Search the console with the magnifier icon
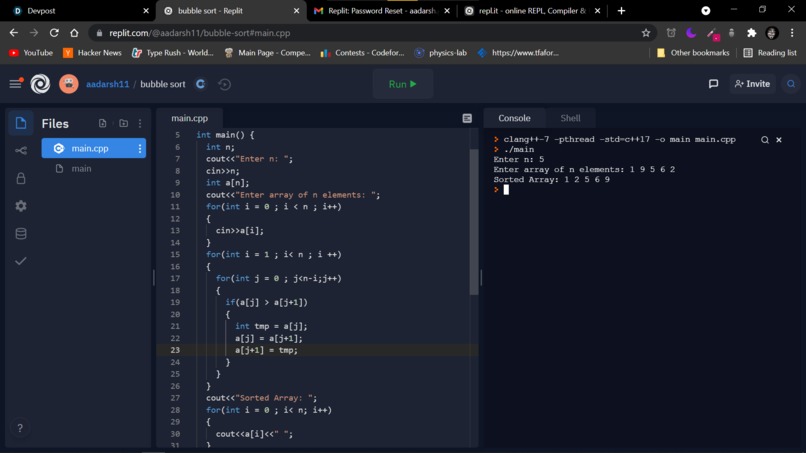The image size is (806, 453). coord(765,140)
